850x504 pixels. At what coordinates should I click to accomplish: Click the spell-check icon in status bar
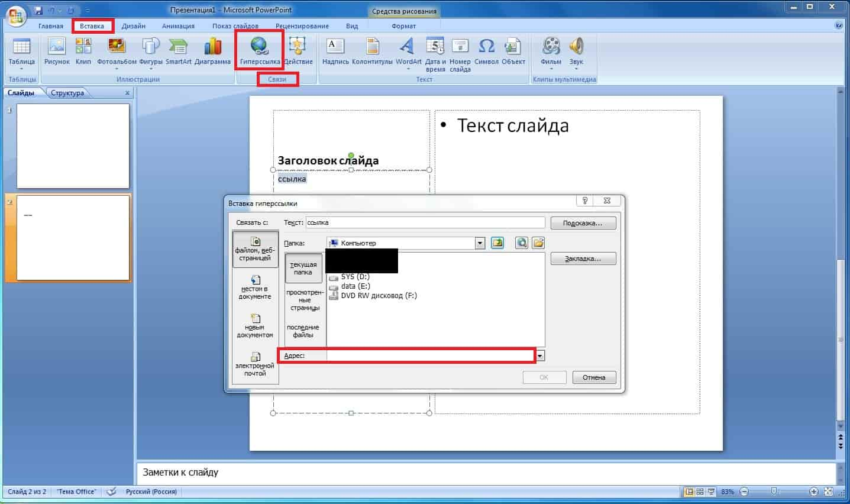[111, 492]
